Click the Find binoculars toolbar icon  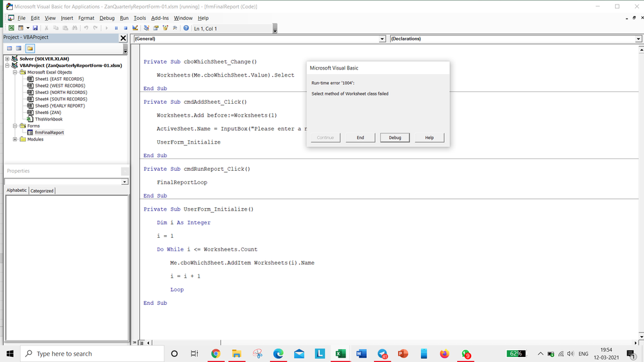click(x=75, y=28)
